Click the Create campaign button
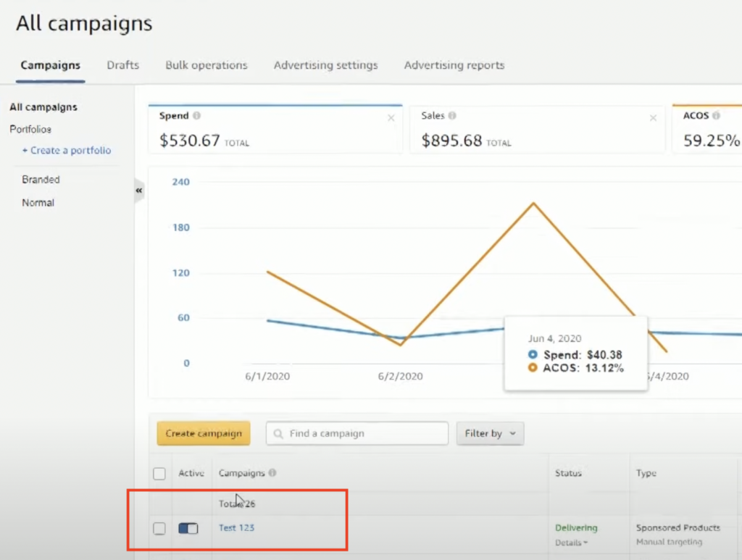 [204, 434]
